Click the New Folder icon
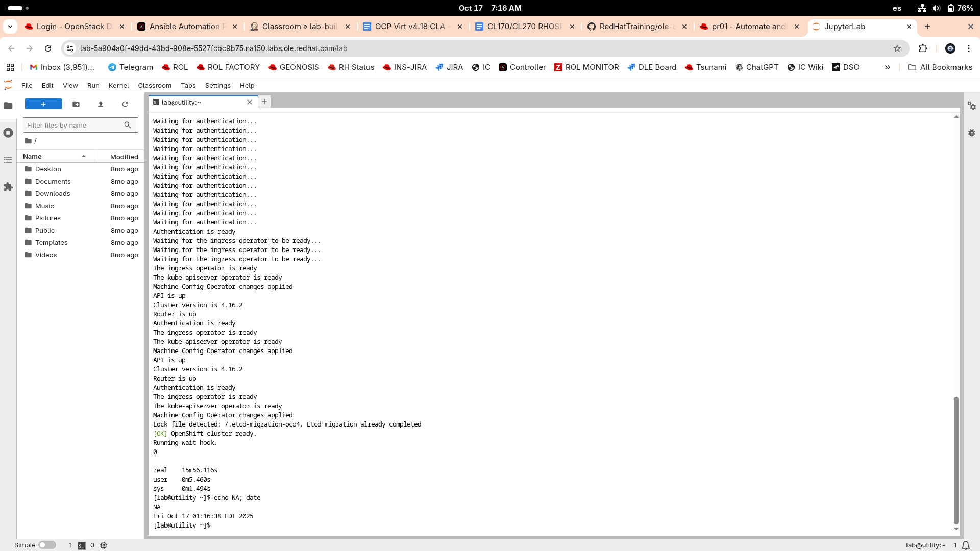This screenshot has height=551, width=980. pos(76,104)
